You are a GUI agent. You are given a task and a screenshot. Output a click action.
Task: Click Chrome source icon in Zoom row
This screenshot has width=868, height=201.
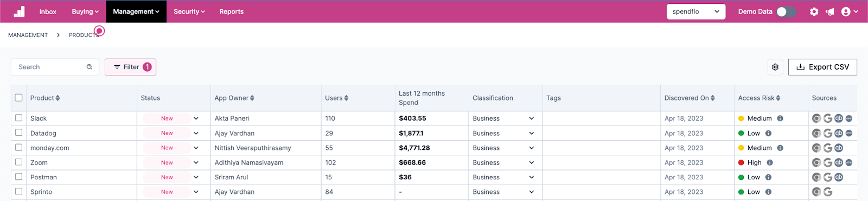816,162
